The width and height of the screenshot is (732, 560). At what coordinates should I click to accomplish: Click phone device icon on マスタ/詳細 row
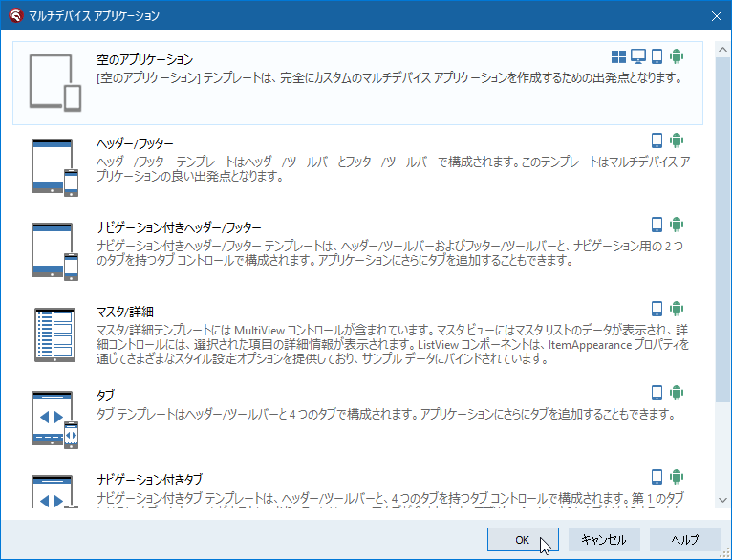click(x=657, y=309)
